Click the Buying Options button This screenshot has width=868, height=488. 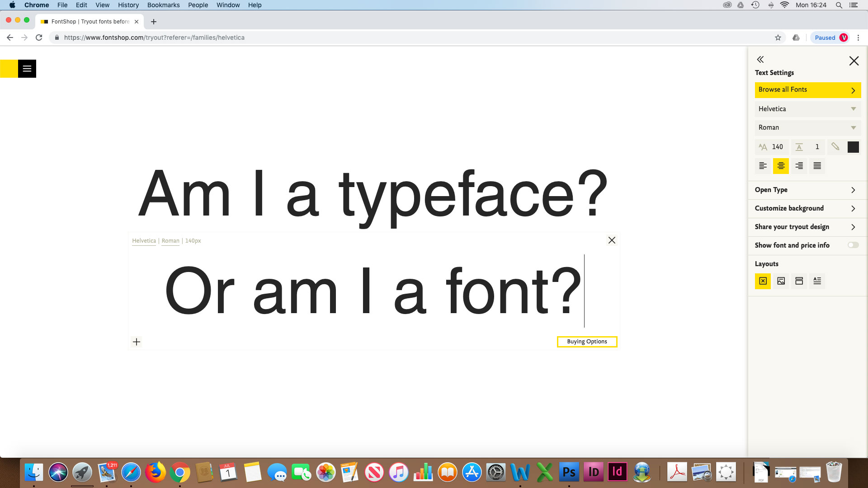pos(587,342)
